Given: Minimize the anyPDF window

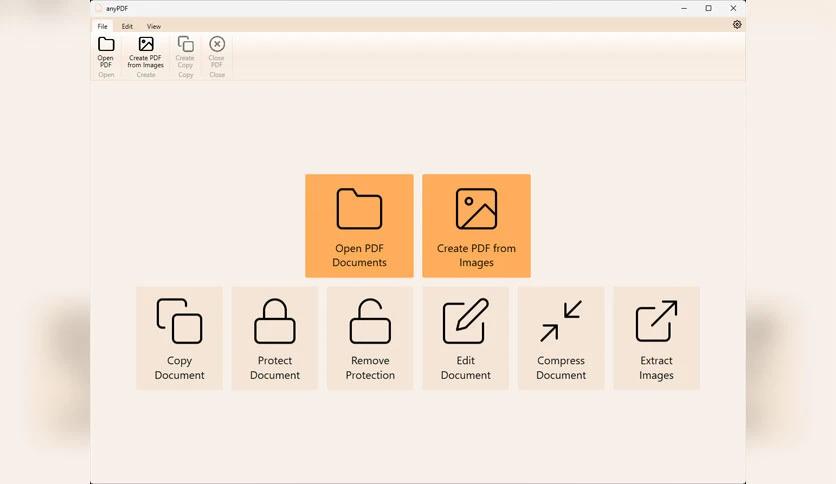Looking at the screenshot, I should pyautogui.click(x=684, y=9).
